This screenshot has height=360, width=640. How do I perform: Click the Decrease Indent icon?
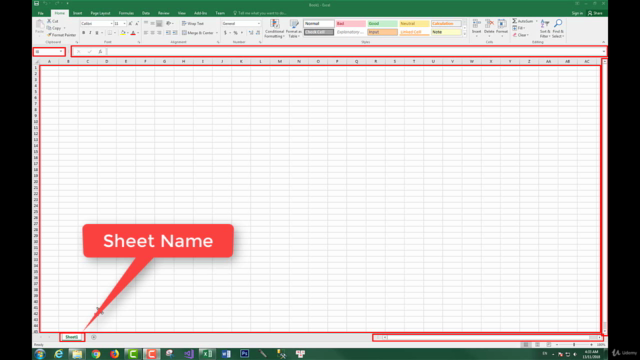[168, 33]
